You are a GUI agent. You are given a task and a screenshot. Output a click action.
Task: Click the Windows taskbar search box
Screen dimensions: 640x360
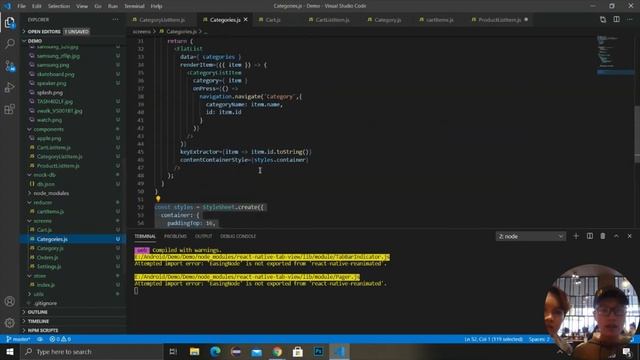coord(91,351)
